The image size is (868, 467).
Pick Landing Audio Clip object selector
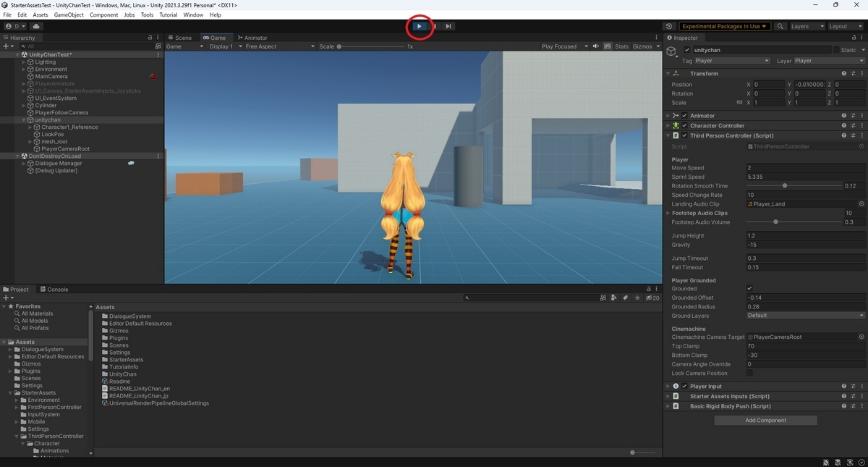pos(861,204)
